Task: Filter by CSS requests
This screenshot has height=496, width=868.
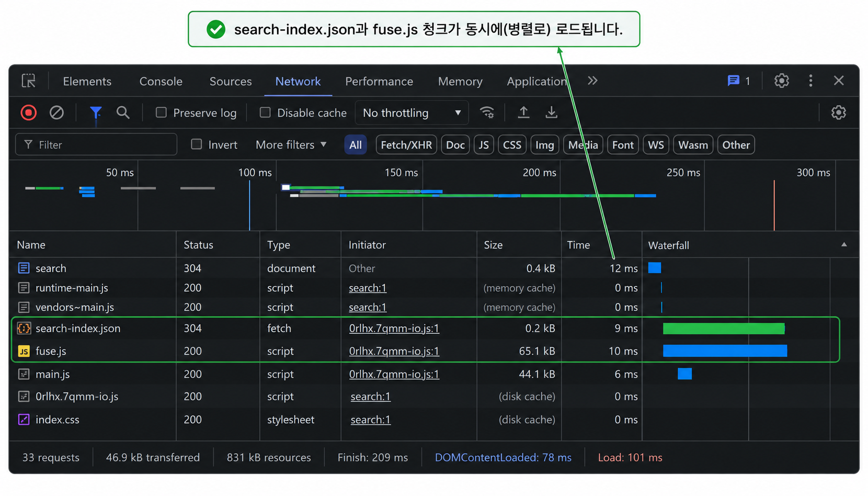Action: [x=512, y=145]
